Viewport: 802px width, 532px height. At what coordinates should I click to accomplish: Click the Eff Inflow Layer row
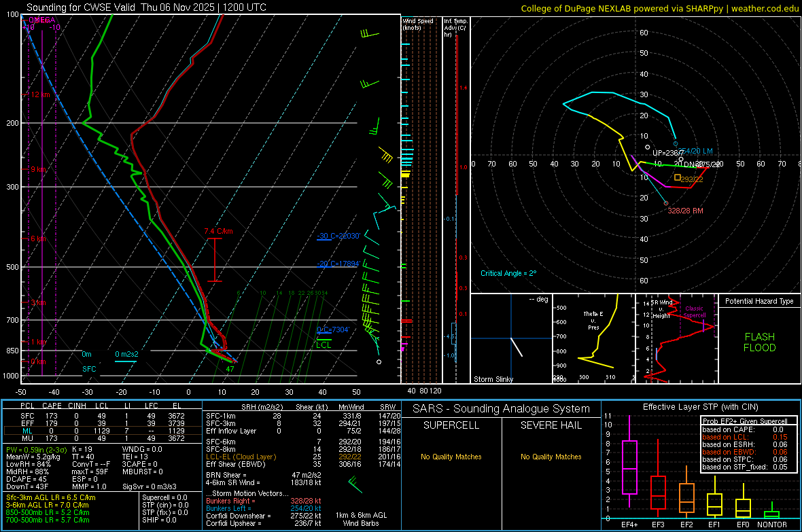click(303, 431)
